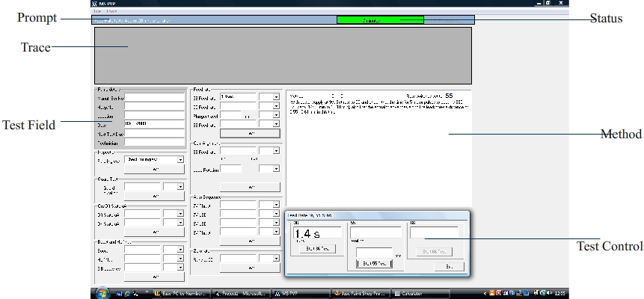Click the bottom-right button in Feed Rate dialog
644x299 pixels.
tap(449, 266)
